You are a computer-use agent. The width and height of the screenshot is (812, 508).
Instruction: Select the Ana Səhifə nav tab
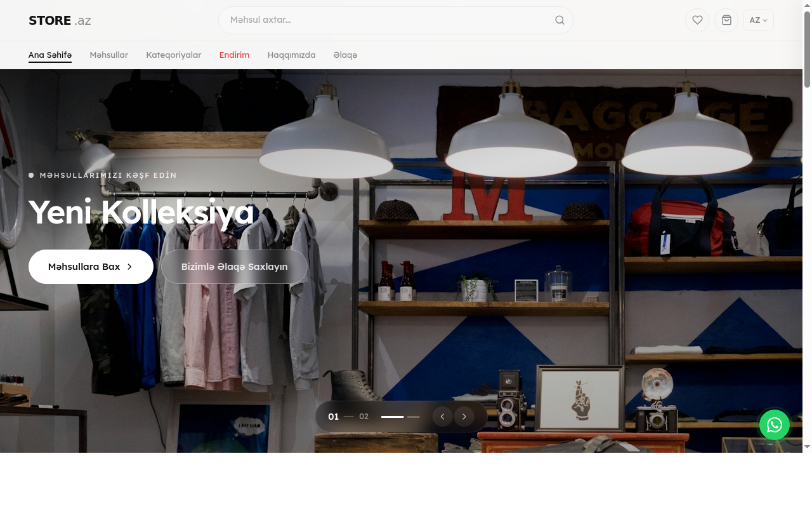point(50,55)
